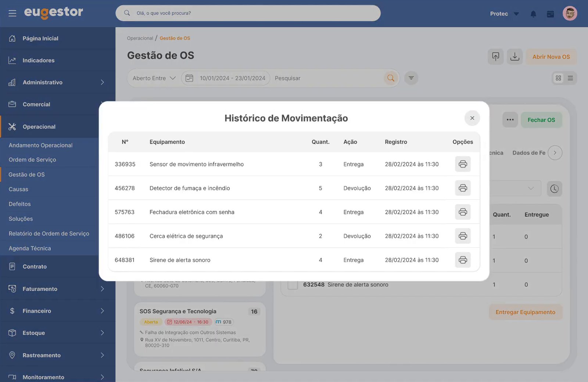
Task: Click the download icon button
Action: [515, 57]
